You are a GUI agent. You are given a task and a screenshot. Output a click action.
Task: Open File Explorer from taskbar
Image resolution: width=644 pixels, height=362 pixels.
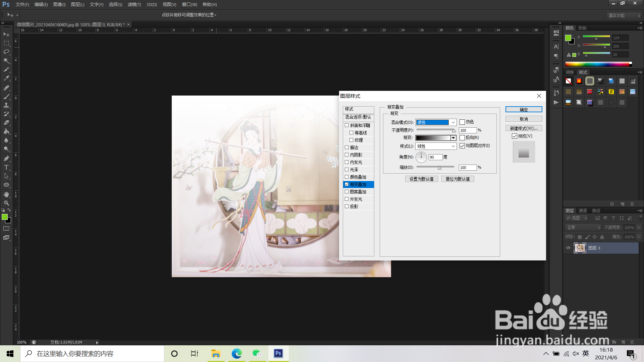click(216, 353)
